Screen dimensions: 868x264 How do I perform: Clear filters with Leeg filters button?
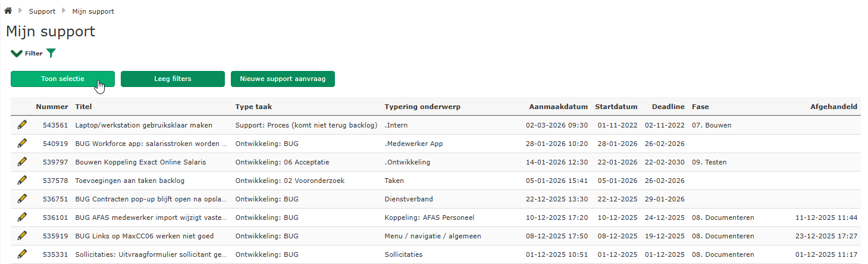point(173,79)
